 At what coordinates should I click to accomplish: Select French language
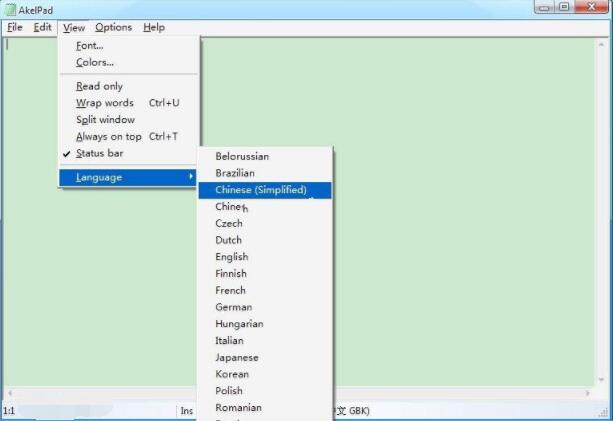(x=265, y=290)
